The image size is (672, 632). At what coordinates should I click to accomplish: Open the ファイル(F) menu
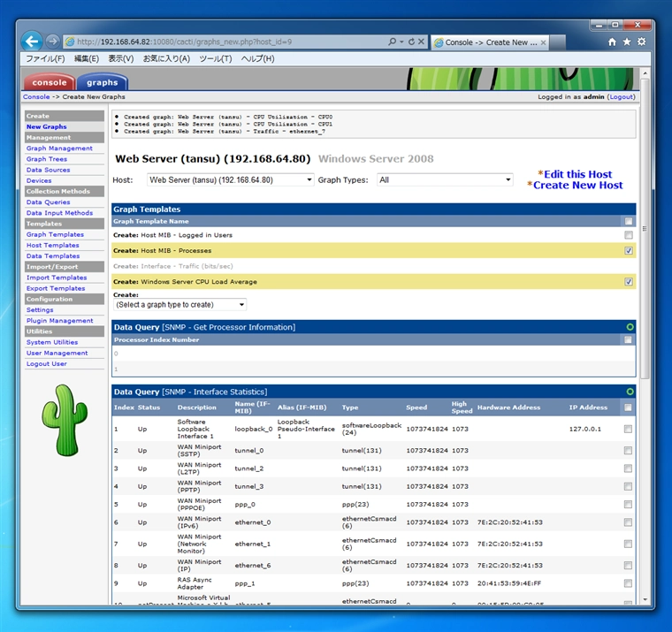(x=45, y=58)
